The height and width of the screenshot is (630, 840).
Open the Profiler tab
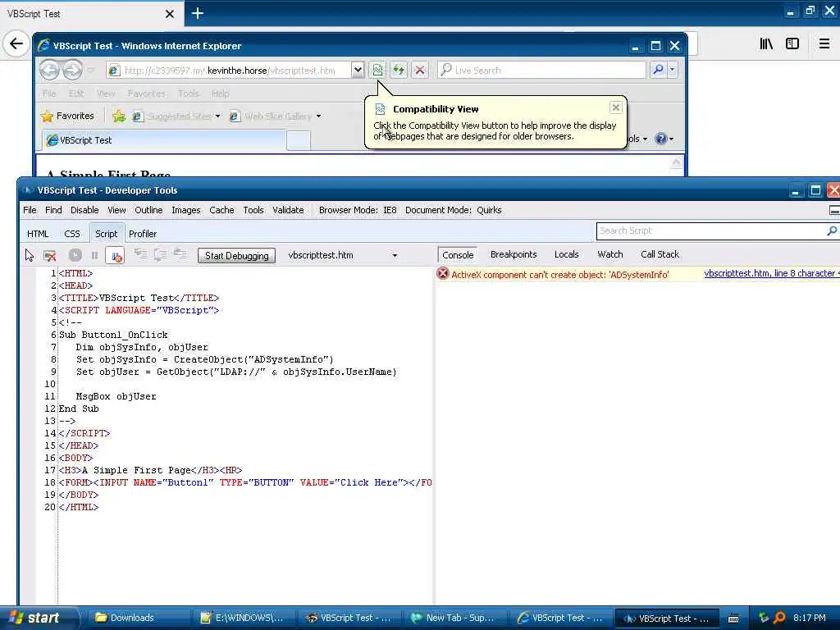(143, 234)
